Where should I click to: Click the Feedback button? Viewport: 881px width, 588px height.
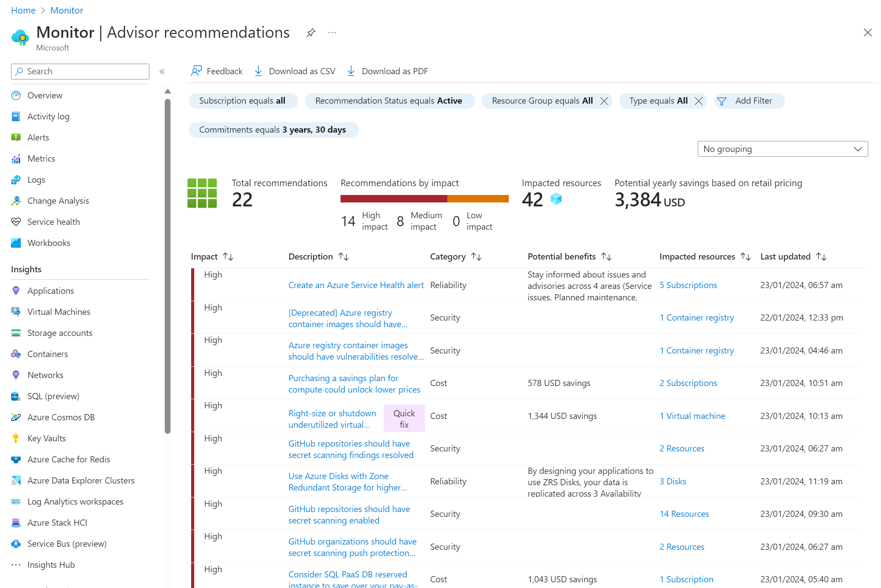pyautogui.click(x=217, y=71)
